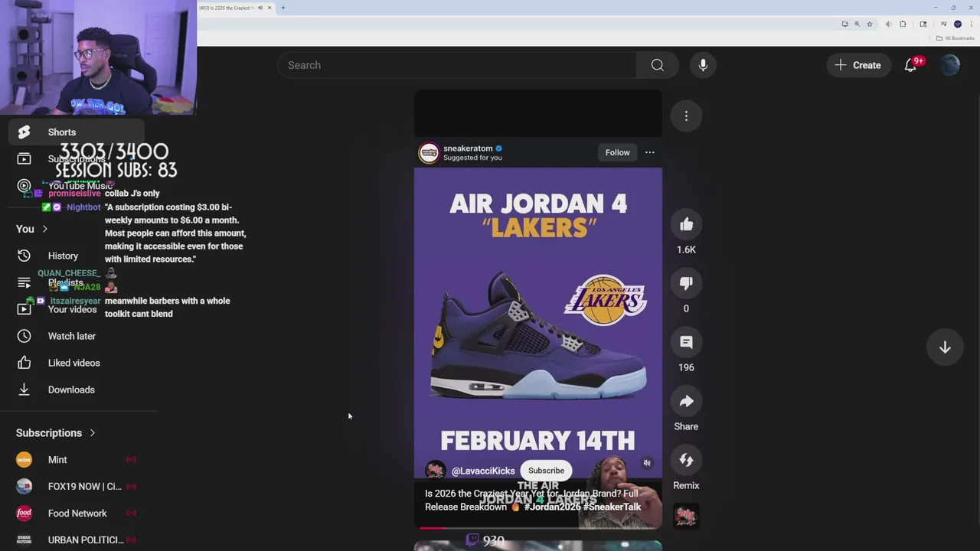Like the Short with thumbs up
This screenshot has width=980, height=551.
[686, 224]
